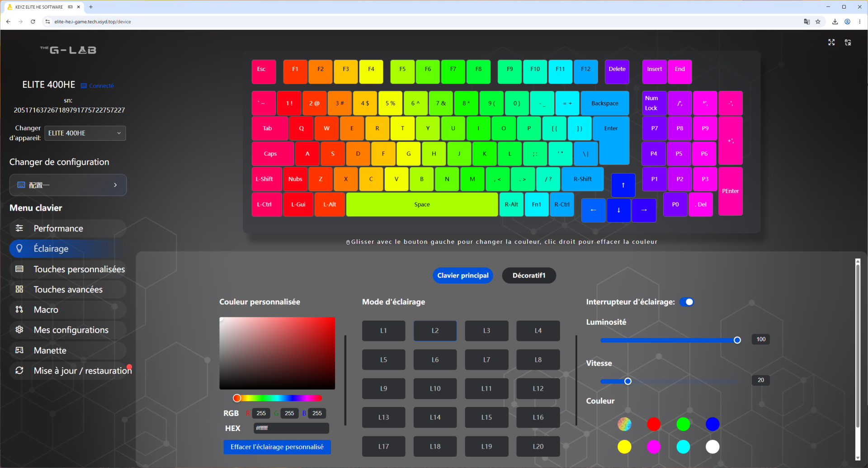
Task: Open browser downloads icon
Action: click(x=835, y=22)
